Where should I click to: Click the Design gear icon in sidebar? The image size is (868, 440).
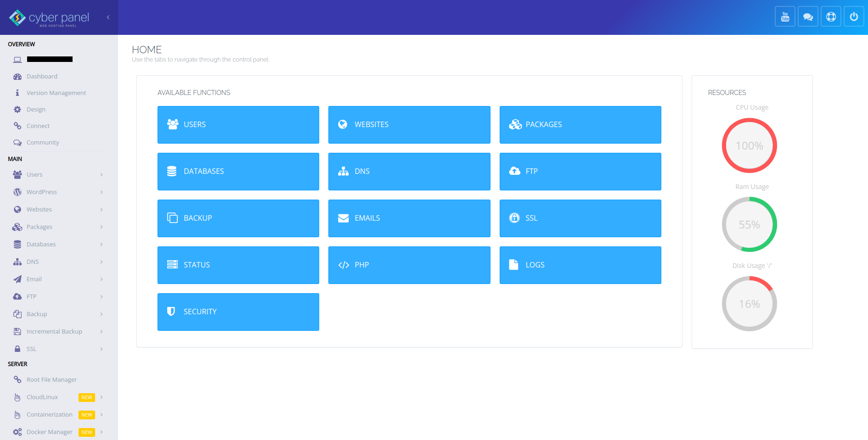17,110
